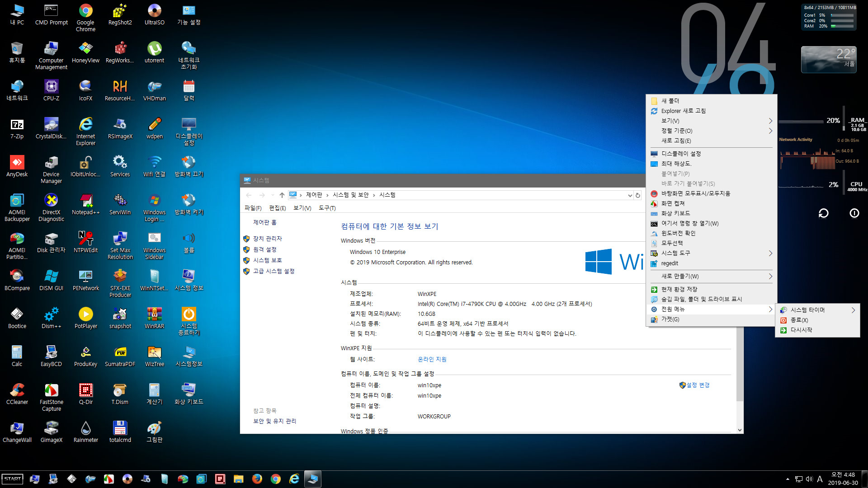The image size is (868, 488).
Task: Launch 7-Zip desktop icon
Action: (17, 128)
